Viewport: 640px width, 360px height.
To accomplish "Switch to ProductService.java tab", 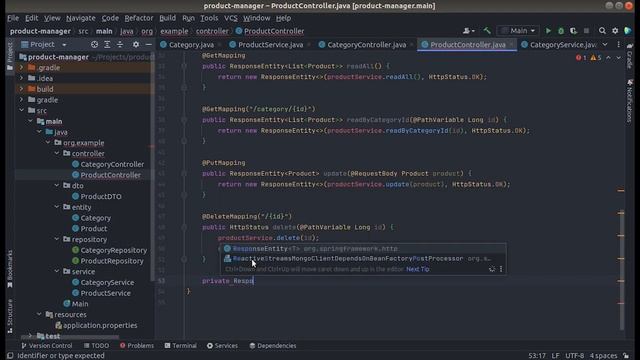I will (270, 45).
